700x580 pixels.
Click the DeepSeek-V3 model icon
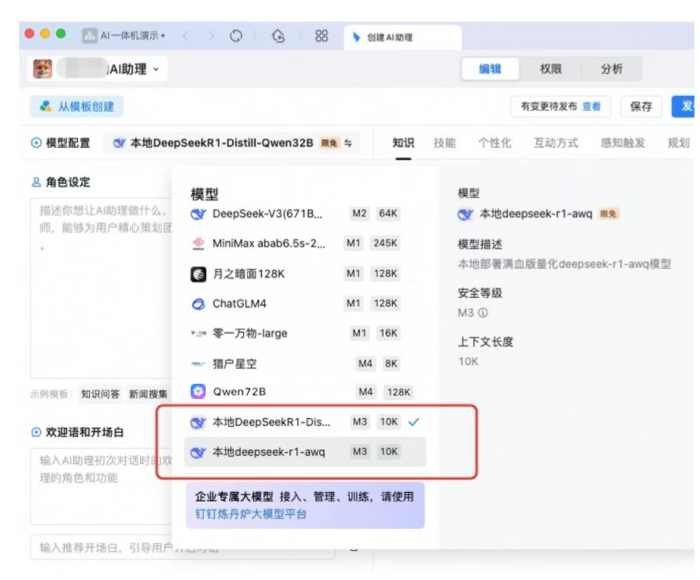point(198,214)
